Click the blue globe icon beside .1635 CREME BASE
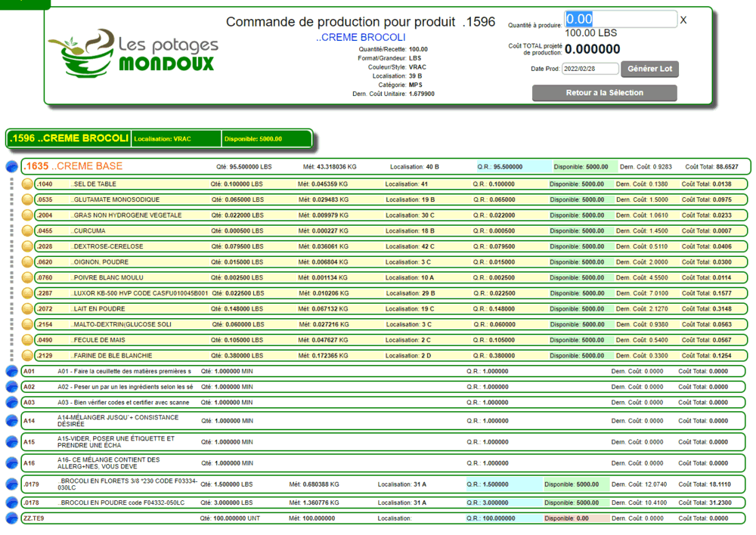The height and width of the screenshot is (535, 756). 11,166
